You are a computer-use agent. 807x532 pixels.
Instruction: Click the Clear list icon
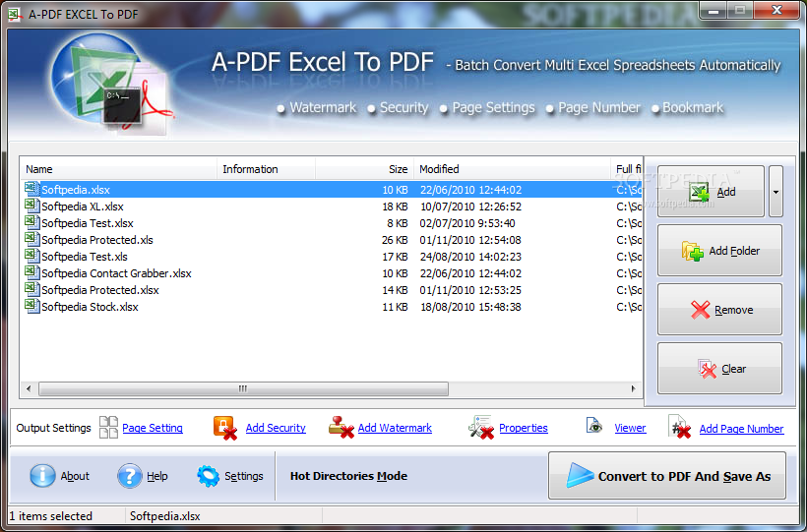(708, 369)
